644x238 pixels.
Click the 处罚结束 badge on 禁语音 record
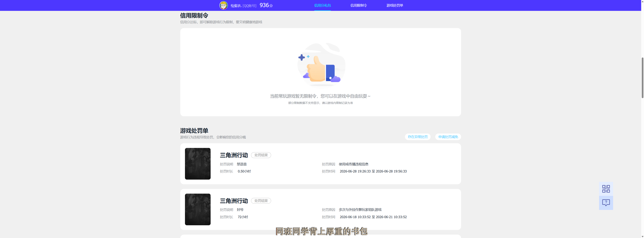click(x=261, y=155)
